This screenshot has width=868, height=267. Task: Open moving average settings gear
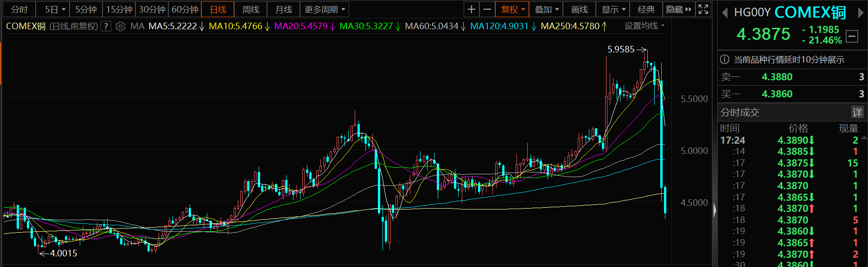[120, 26]
